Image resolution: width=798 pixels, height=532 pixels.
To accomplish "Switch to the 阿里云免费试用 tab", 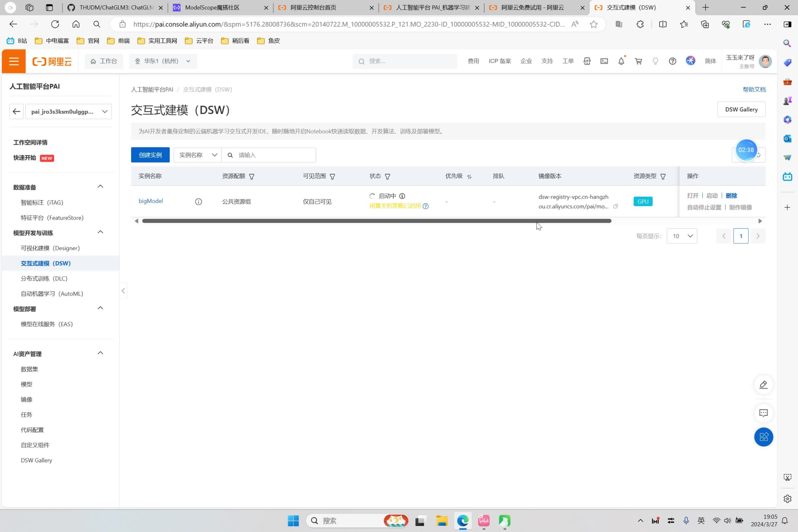I will (536, 7).
